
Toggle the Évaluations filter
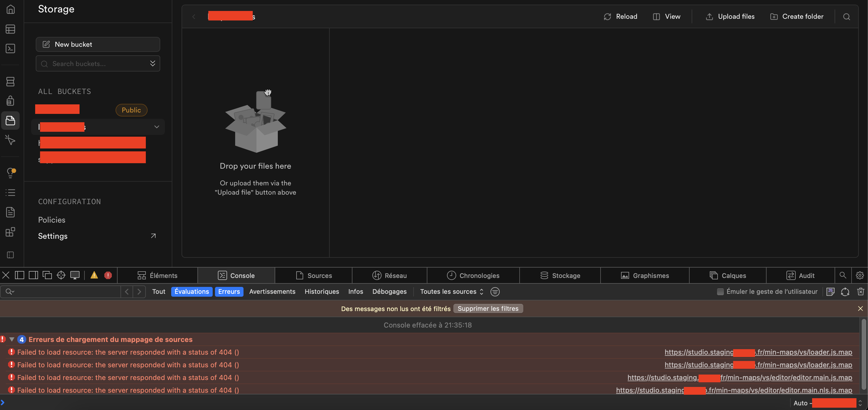click(191, 292)
